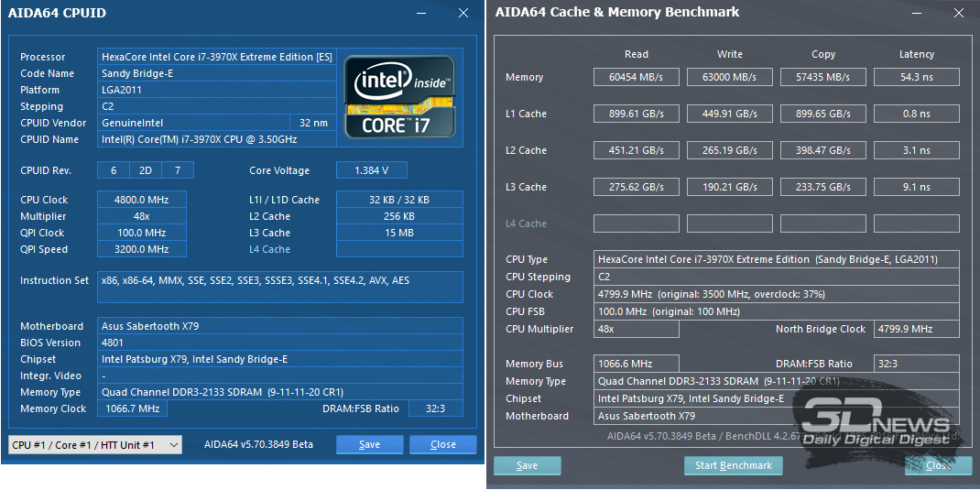Click Close button in Cache & Memory Benchmark

(x=939, y=465)
